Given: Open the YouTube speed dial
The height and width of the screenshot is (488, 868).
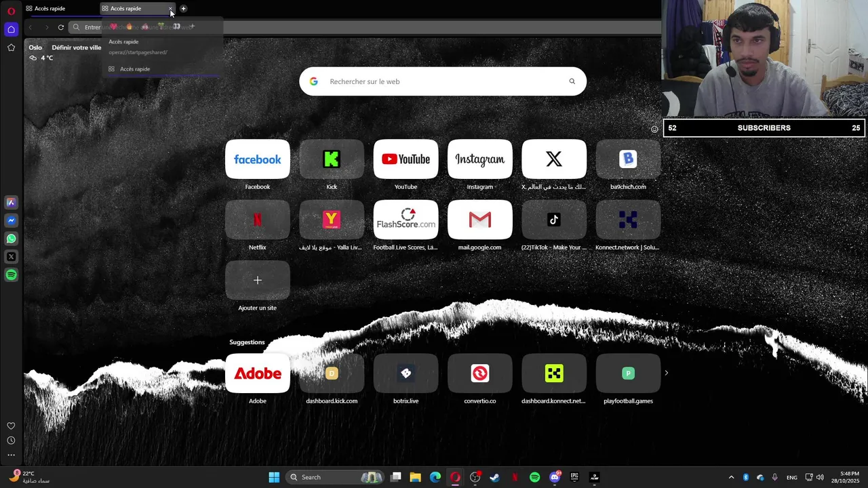Looking at the screenshot, I should [406, 159].
